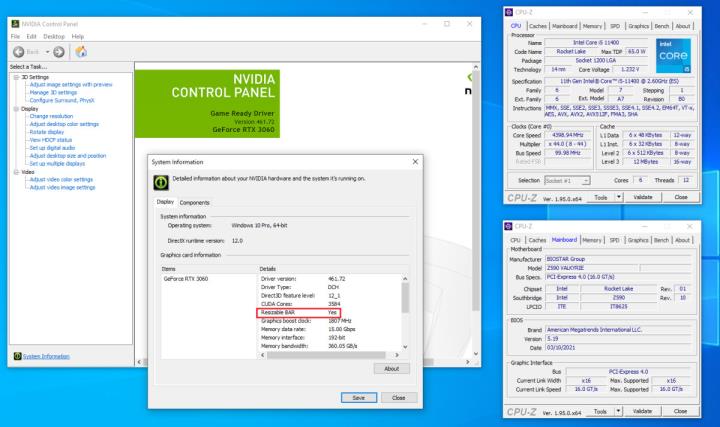Click the Forward arrow icon in NVIDIA toolbar

[59, 52]
